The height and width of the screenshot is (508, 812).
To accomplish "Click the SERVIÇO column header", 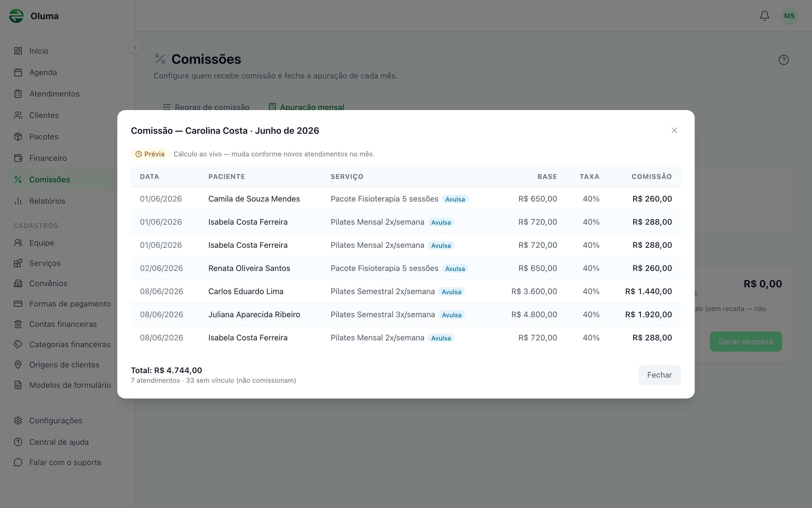I will tap(347, 177).
